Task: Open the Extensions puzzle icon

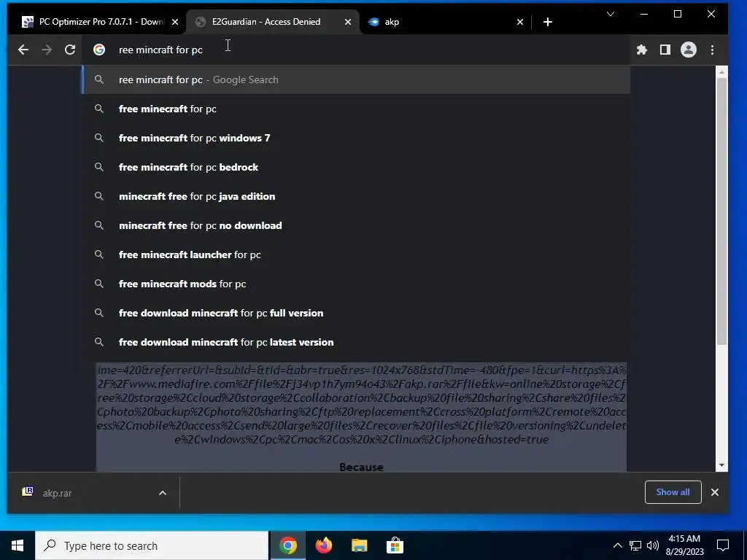Action: tap(642, 50)
